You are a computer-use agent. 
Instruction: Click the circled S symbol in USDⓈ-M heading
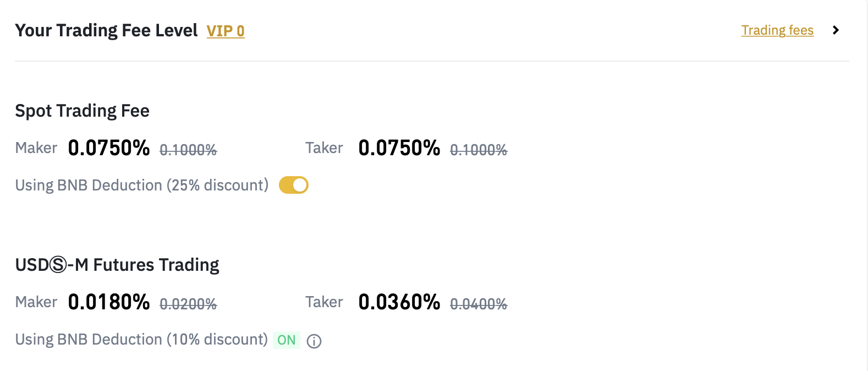58,265
